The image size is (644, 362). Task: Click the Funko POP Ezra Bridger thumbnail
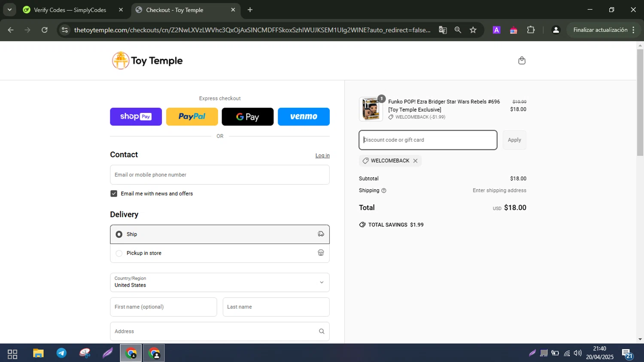[x=371, y=109]
